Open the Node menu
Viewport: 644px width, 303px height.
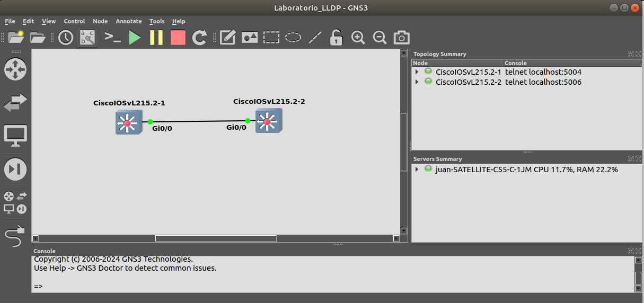(x=100, y=21)
